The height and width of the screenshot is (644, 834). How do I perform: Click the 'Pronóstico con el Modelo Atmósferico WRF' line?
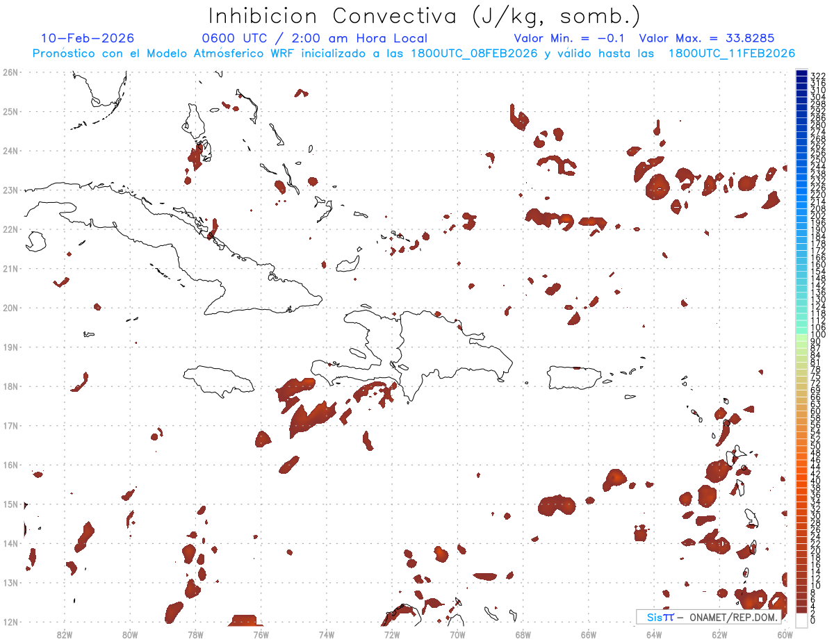[414, 53]
